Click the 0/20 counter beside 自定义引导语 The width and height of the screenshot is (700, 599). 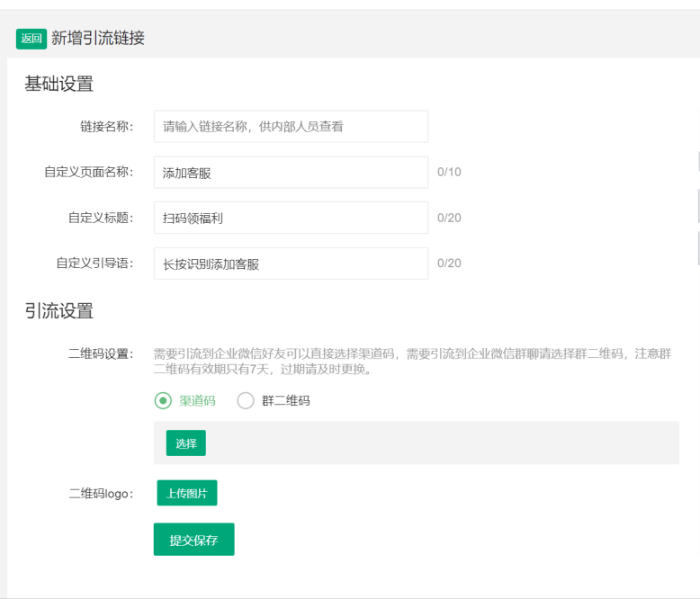coord(449,264)
